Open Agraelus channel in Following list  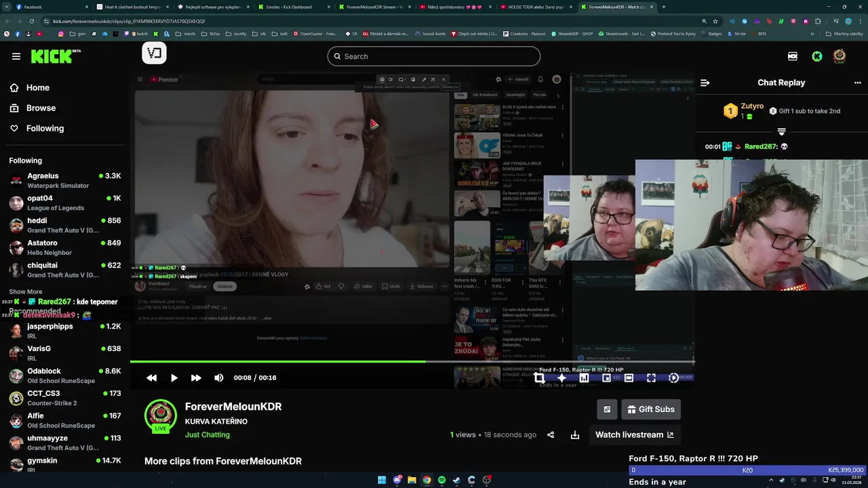(x=65, y=180)
